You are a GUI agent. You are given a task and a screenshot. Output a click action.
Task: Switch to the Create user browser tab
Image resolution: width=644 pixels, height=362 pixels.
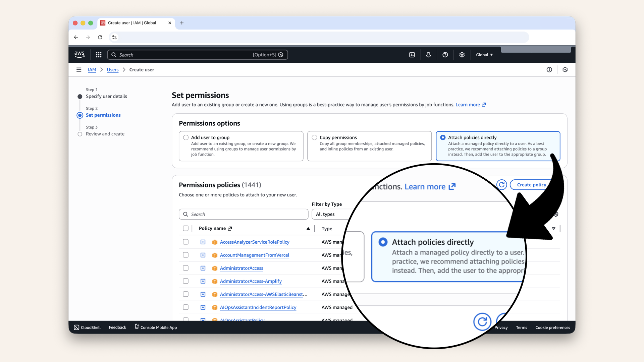[132, 23]
